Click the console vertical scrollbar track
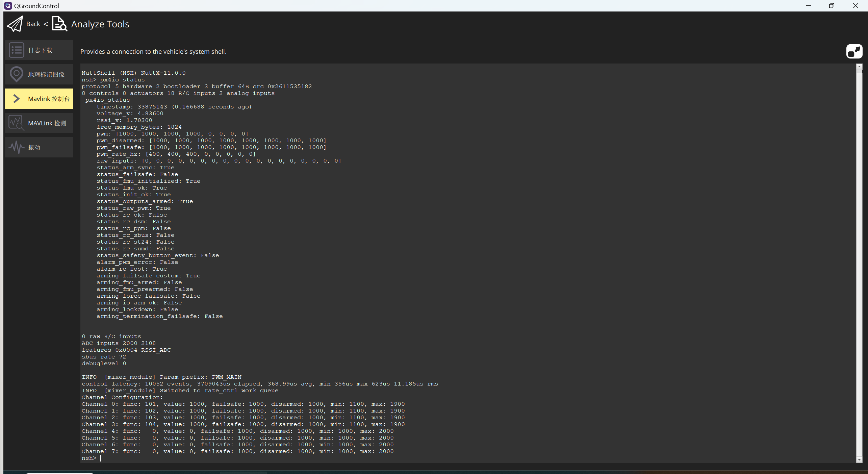The image size is (868, 474). point(859,264)
